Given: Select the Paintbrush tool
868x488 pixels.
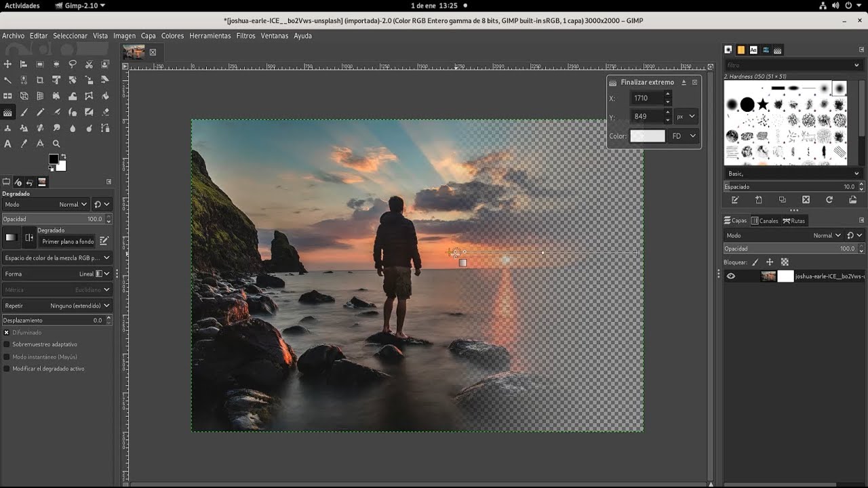Looking at the screenshot, I should (24, 112).
